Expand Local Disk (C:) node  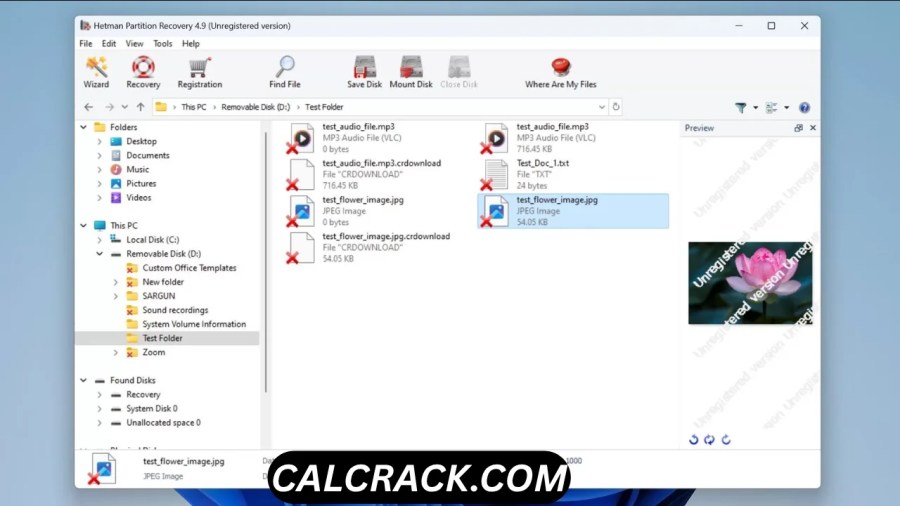(99, 240)
